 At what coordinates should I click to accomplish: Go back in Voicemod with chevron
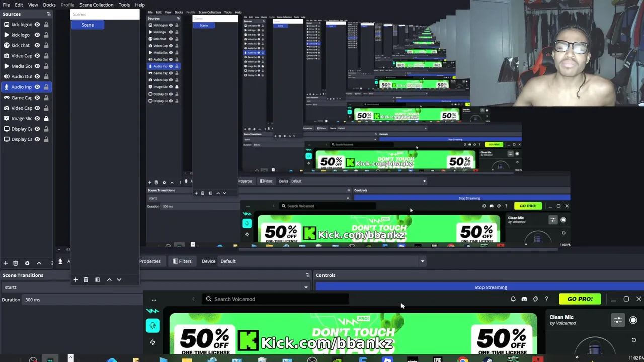point(193,299)
